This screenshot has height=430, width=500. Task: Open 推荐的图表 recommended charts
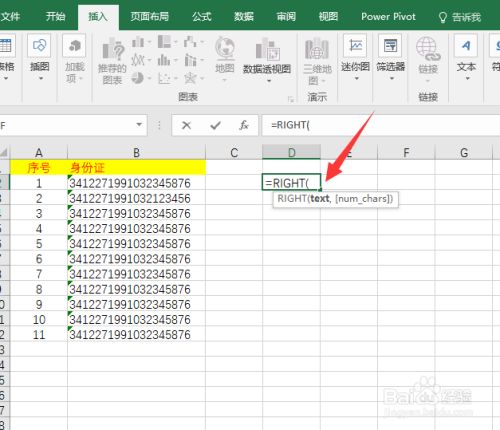coord(112,61)
